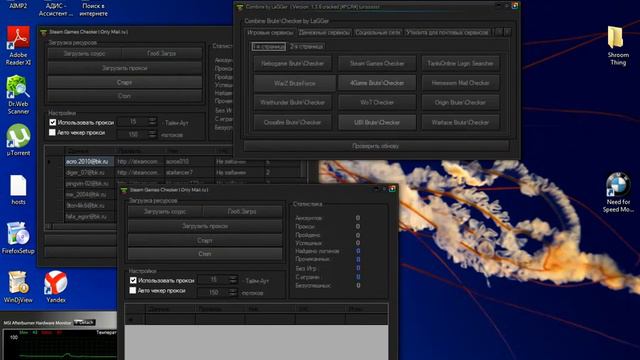This screenshot has width=640, height=360.
Task: Select the Поиск в интернете desktop icon
Action: tap(93, 9)
